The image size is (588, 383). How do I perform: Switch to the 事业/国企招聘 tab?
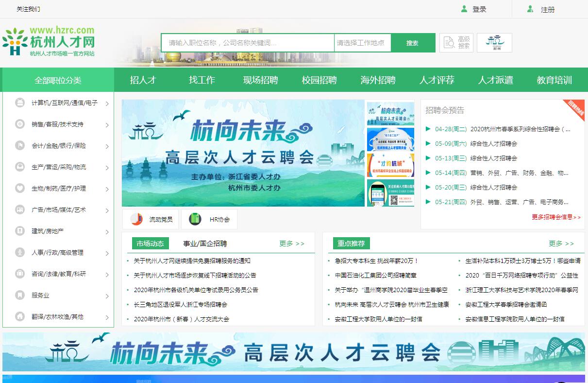click(204, 244)
